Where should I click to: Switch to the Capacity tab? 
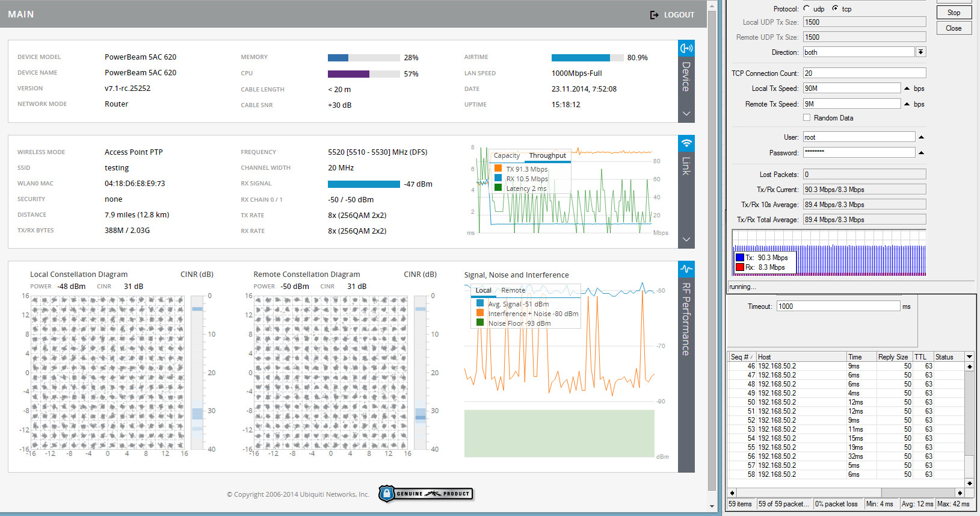coord(507,155)
